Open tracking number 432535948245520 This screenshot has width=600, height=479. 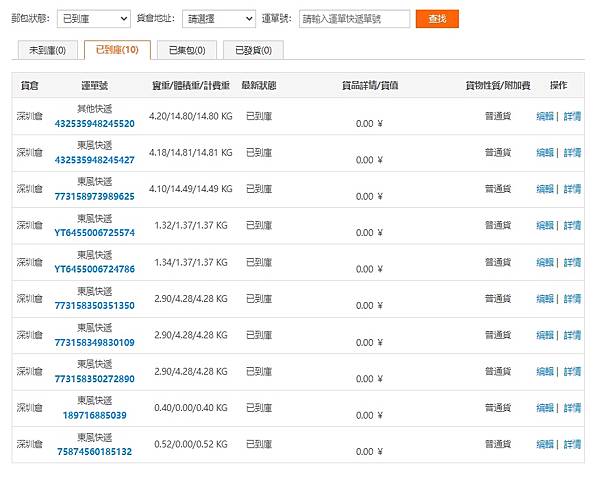click(x=95, y=124)
